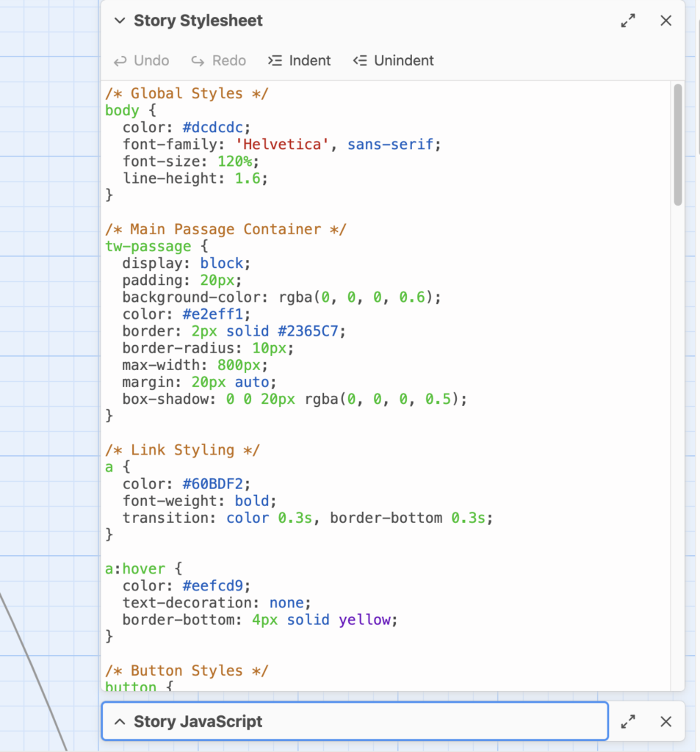Collapse the Story Stylesheet panel chevron

pos(120,21)
